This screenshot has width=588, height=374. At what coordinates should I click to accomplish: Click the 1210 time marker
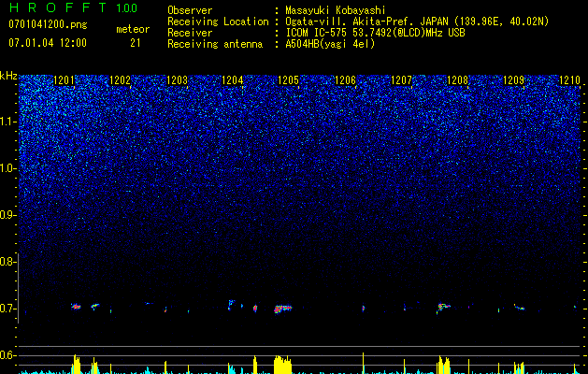(569, 80)
